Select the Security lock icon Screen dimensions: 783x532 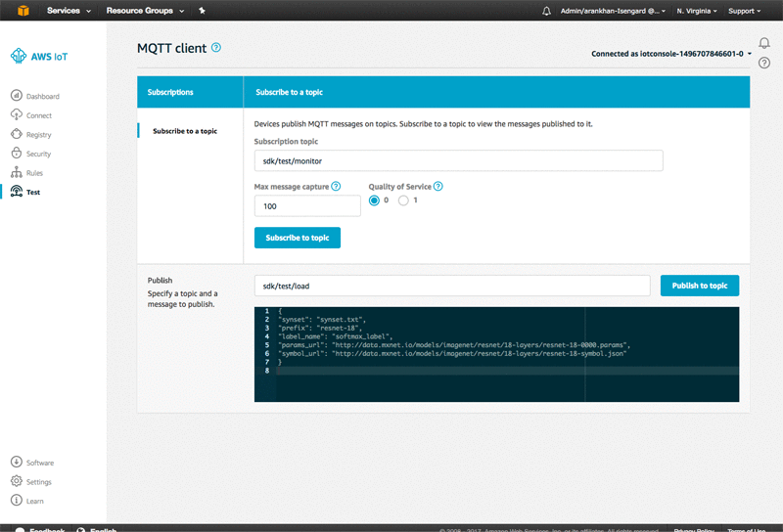click(x=17, y=153)
